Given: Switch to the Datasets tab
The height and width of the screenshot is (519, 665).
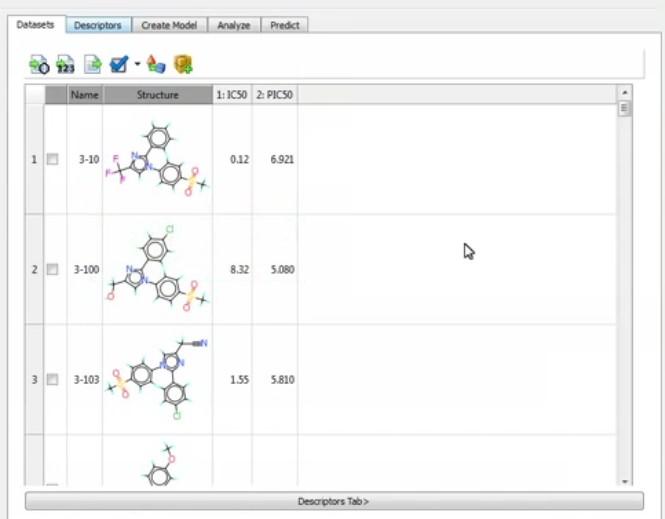Looking at the screenshot, I should click(36, 25).
